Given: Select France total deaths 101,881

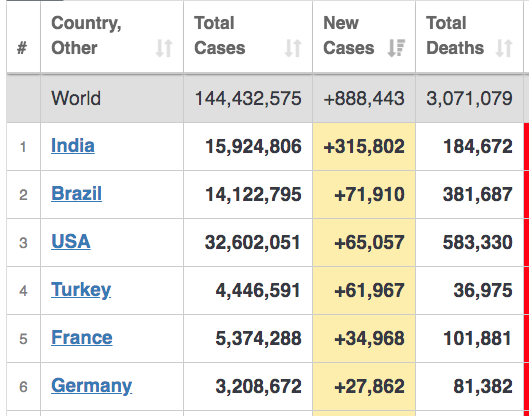Looking at the screenshot, I should click(x=478, y=338).
